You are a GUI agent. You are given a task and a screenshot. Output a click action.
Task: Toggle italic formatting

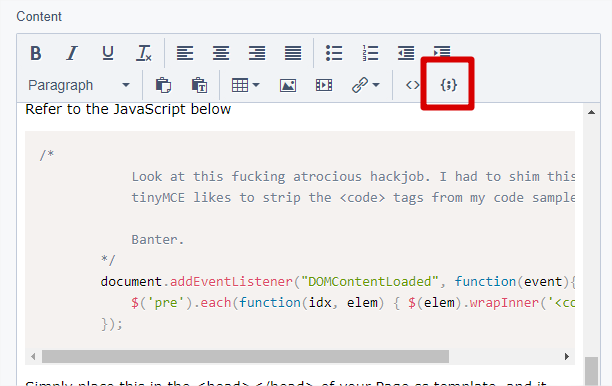point(72,53)
